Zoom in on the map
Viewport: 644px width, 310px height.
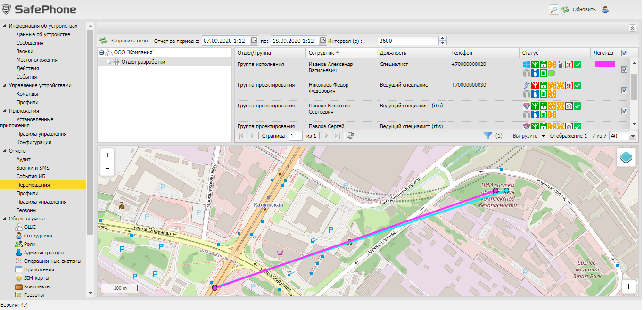107,155
